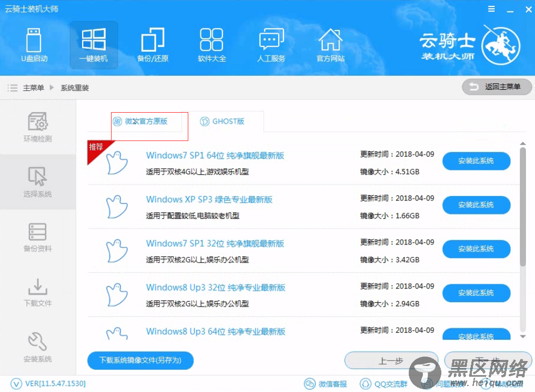Install Windows8 Up3 32位 with 安装此系统

tap(476, 293)
